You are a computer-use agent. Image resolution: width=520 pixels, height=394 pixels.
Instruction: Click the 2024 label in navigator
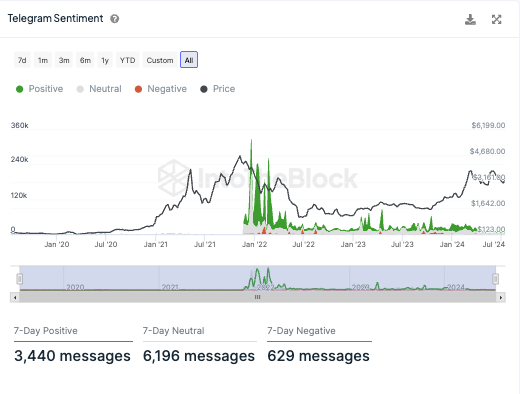(x=456, y=287)
